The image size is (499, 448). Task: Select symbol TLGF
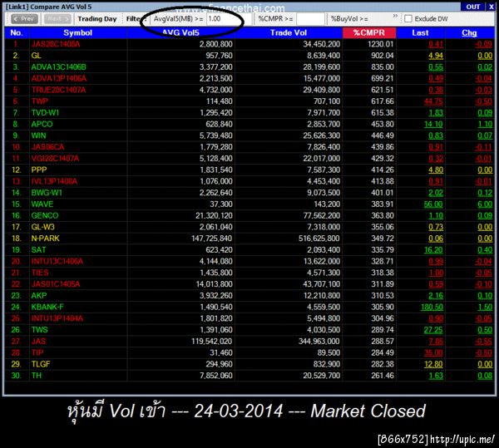pyautogui.click(x=41, y=365)
